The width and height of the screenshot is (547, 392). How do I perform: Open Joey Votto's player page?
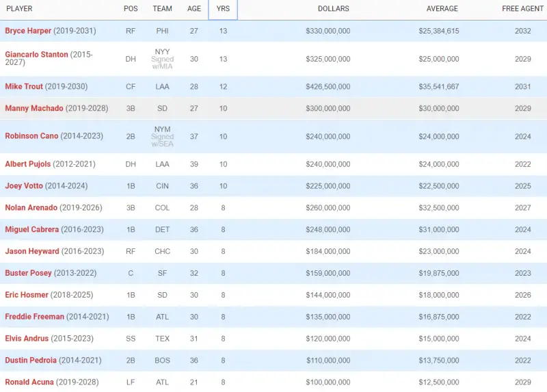pyautogui.click(x=24, y=186)
